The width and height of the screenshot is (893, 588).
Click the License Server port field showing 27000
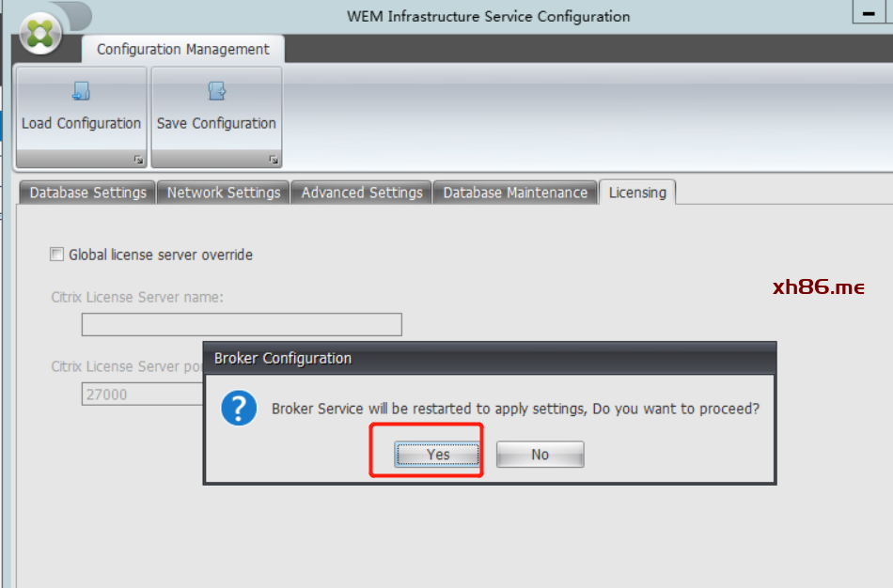tap(141, 395)
